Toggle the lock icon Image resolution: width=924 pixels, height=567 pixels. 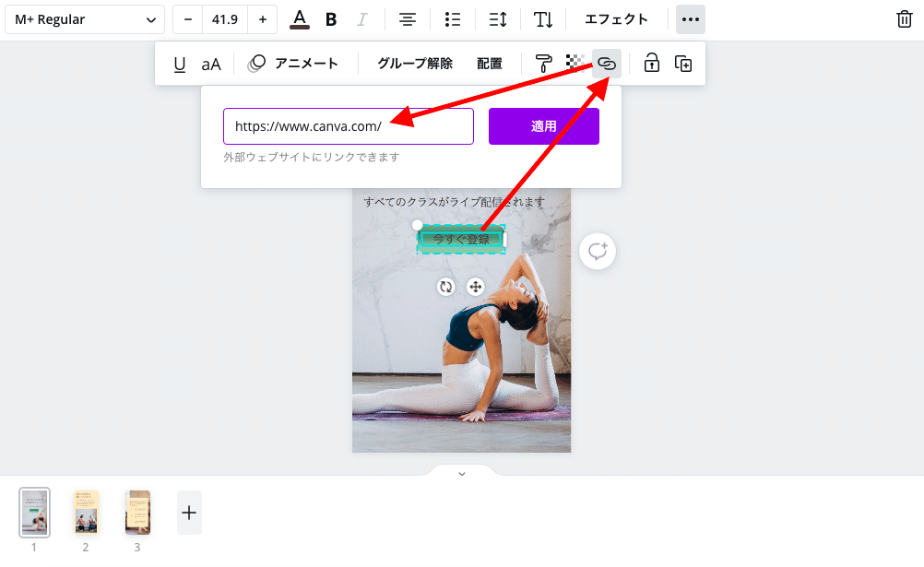tap(651, 64)
